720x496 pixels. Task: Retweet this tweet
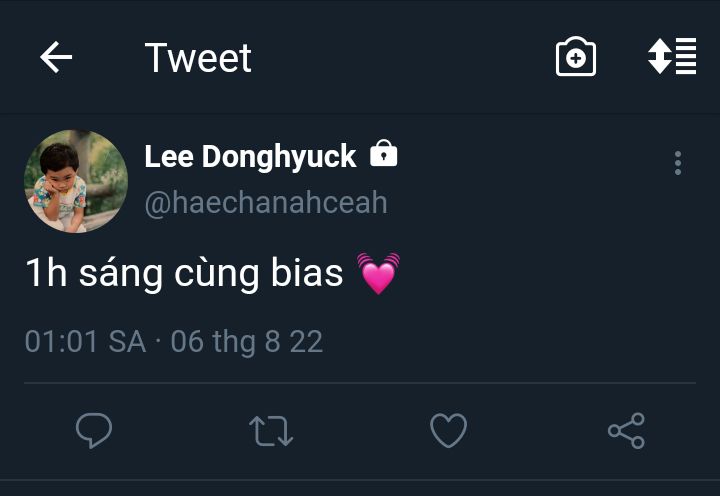tap(270, 431)
